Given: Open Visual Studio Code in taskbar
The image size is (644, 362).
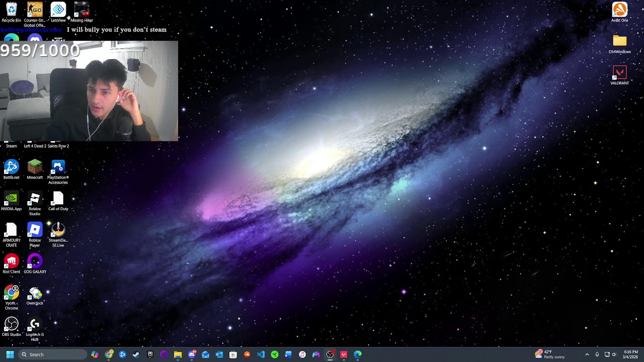Looking at the screenshot, I should click(261, 354).
